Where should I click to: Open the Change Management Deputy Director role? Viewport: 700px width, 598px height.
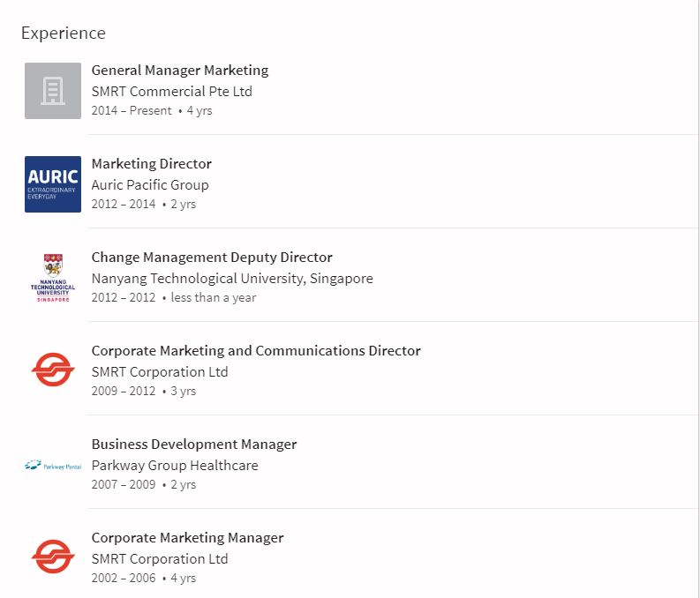point(212,258)
